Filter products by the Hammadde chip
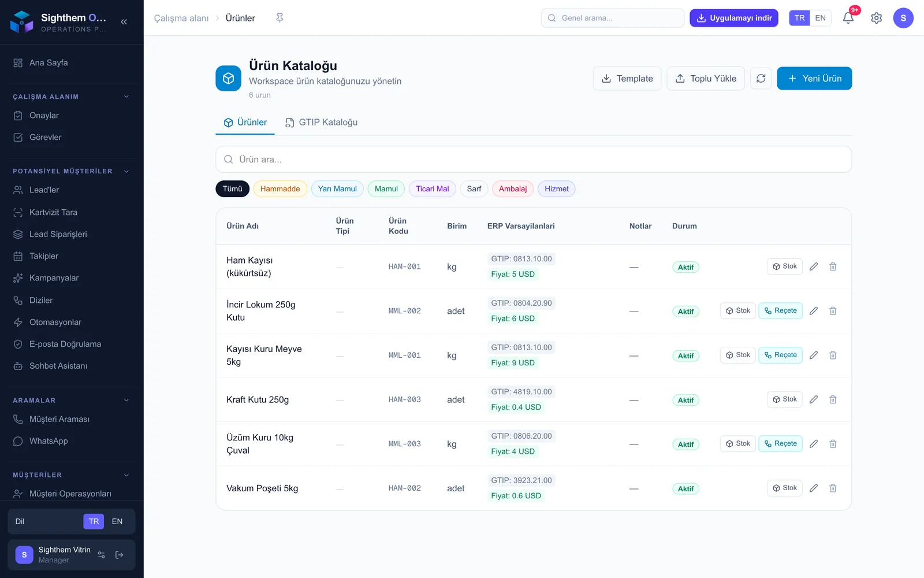 coord(280,189)
